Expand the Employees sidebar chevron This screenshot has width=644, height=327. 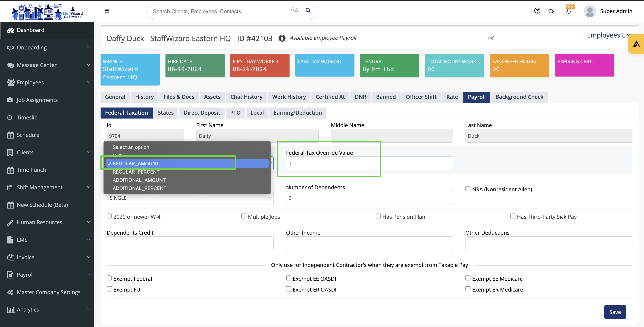pyautogui.click(x=88, y=82)
